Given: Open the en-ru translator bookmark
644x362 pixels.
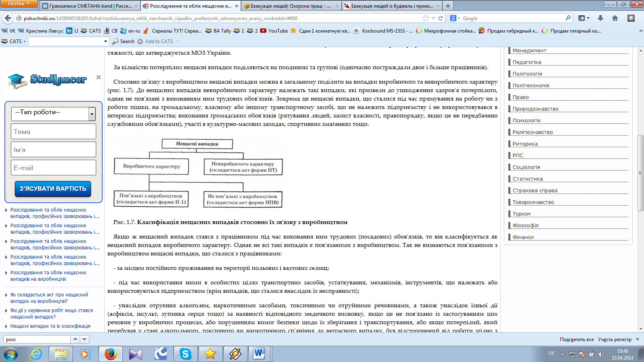Looking at the screenshot, I should pyautogui.click(x=130, y=31).
